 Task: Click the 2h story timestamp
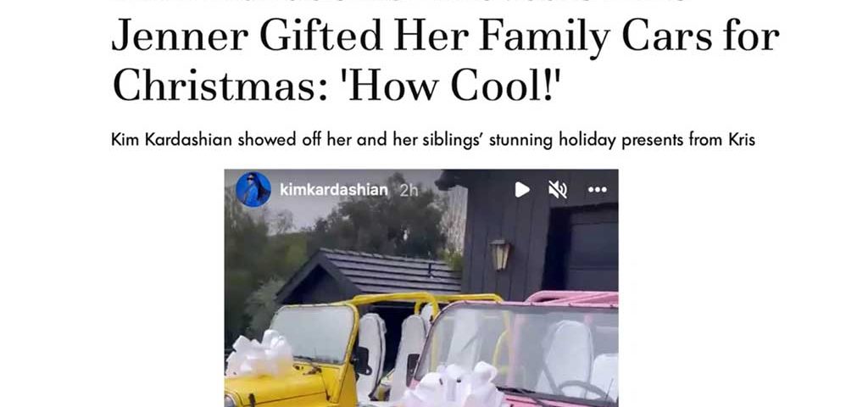tap(409, 191)
